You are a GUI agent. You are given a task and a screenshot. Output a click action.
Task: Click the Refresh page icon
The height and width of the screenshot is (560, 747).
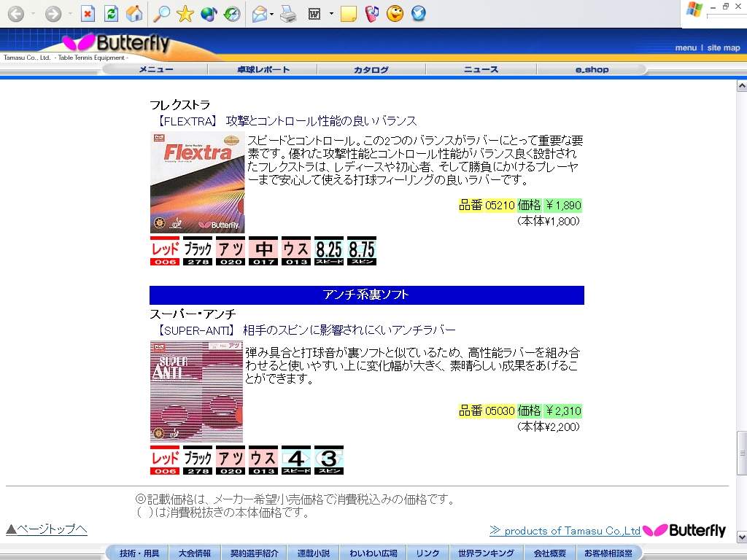(111, 13)
